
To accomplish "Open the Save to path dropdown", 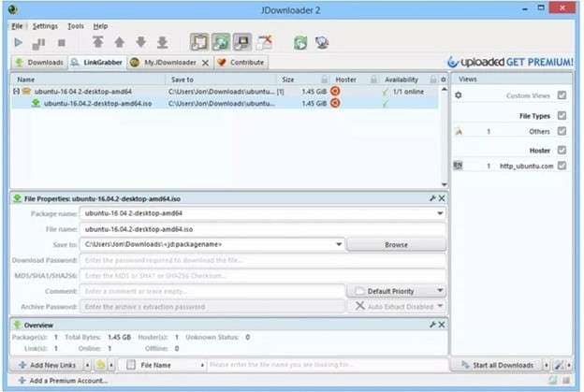I will (x=339, y=244).
